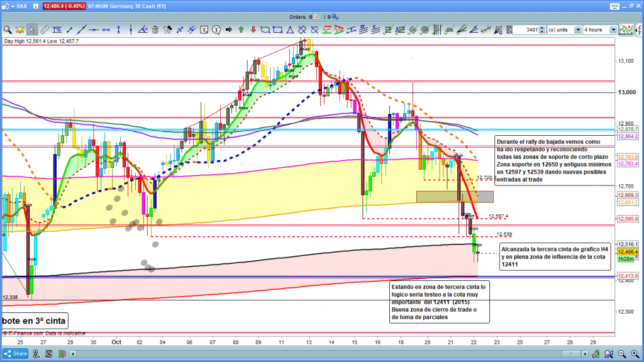
Task: Select the magnifying glass zoom tool
Action: pos(8,30)
